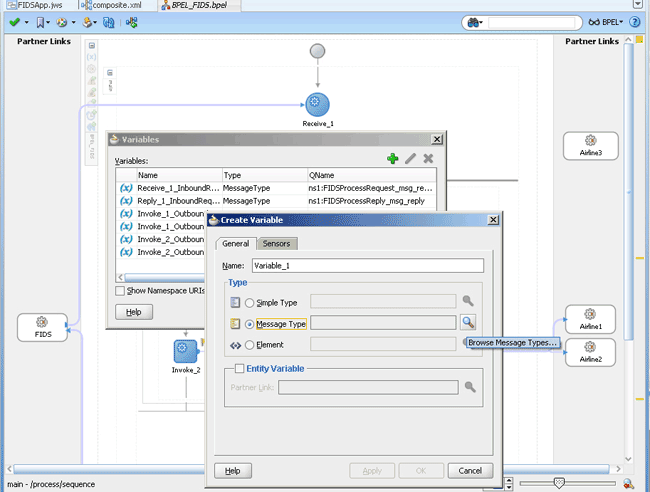Collapse the process scope with the top minus icon
650x492 pixels.
92,46
